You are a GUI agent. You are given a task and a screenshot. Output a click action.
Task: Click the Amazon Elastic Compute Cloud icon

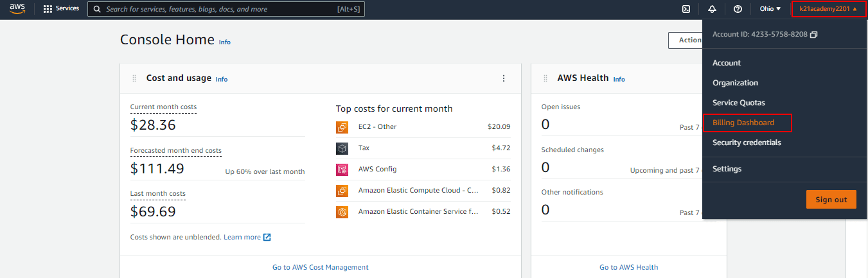342,191
